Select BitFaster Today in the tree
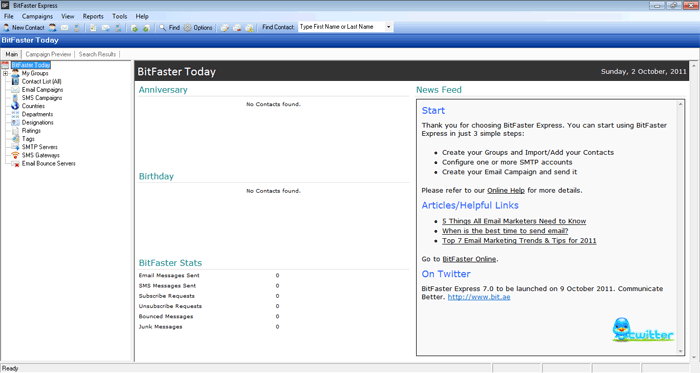700x373 pixels. pyautogui.click(x=31, y=65)
